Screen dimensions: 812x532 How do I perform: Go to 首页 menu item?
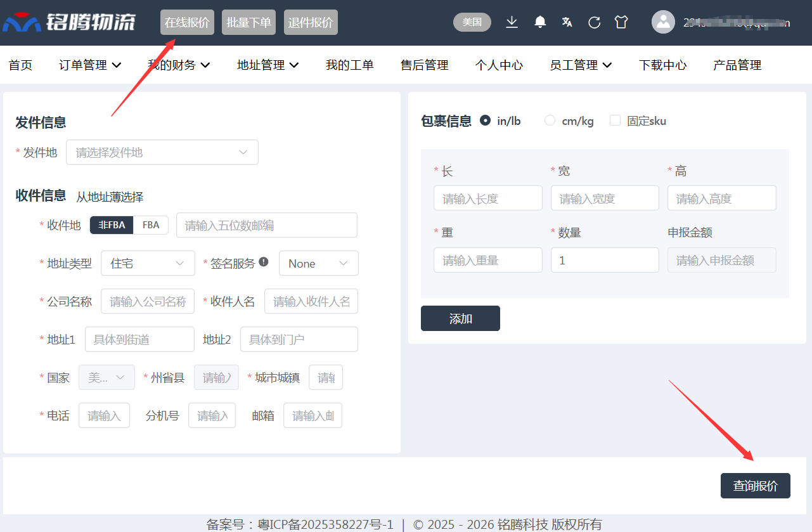(20, 65)
